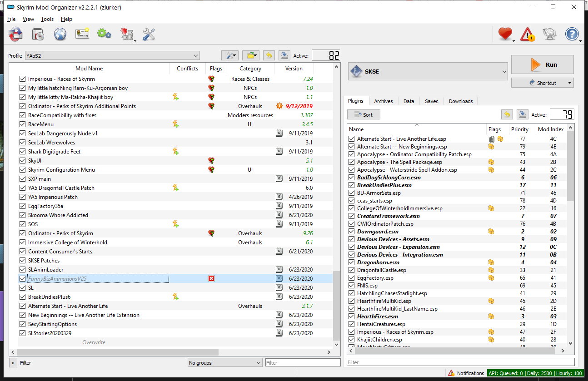Image resolution: width=588 pixels, height=381 pixels.
Task: Disable Immersive College of Winterhold mod
Action: click(23, 242)
